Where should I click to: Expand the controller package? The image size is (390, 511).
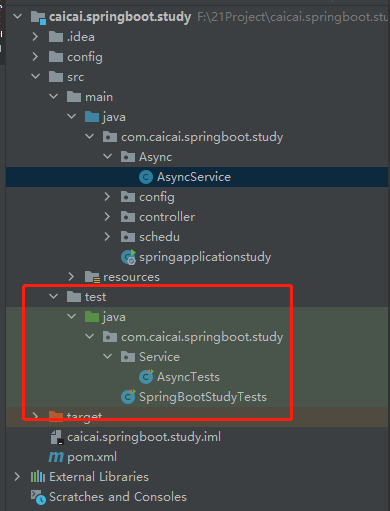pyautogui.click(x=107, y=217)
